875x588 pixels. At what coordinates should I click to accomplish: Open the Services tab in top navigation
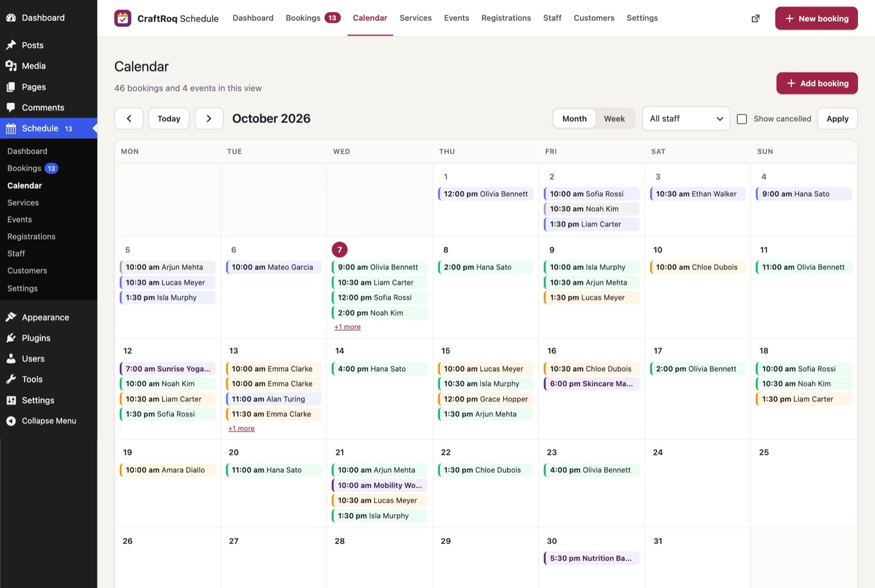tap(416, 18)
